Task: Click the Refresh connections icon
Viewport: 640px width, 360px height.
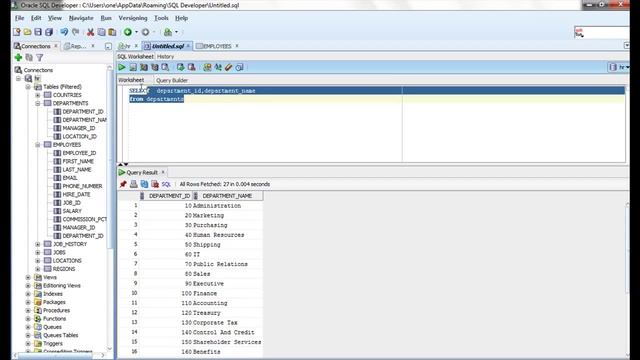Action: pos(29,58)
